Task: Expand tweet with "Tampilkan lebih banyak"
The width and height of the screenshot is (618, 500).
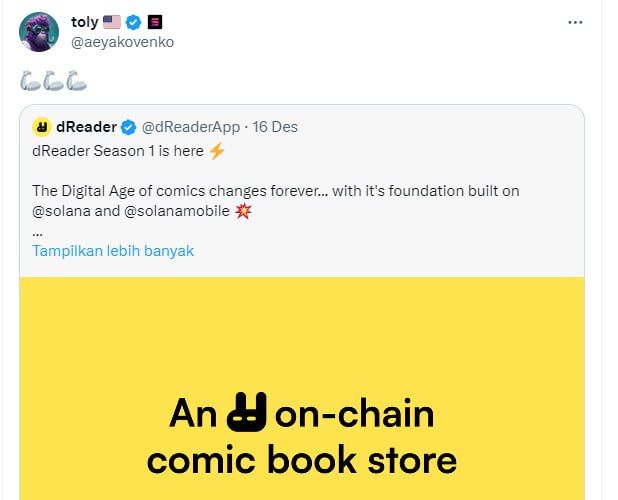Action: point(113,250)
